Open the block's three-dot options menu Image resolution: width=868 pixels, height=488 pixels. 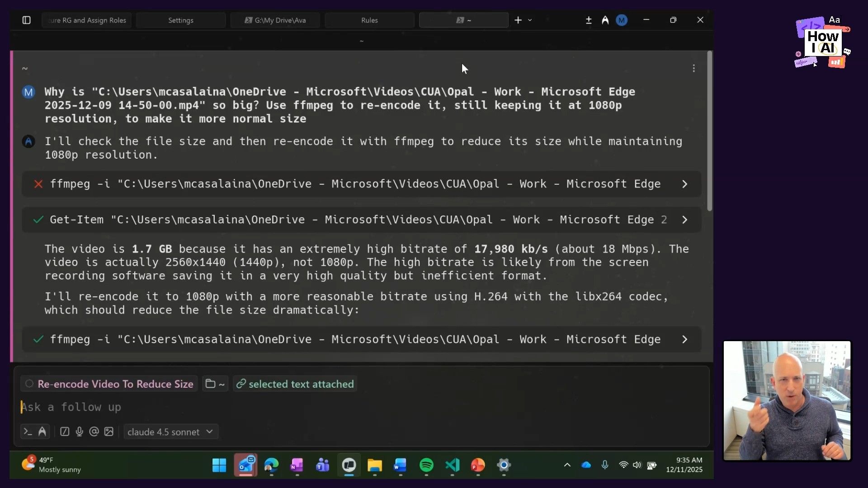(x=693, y=68)
